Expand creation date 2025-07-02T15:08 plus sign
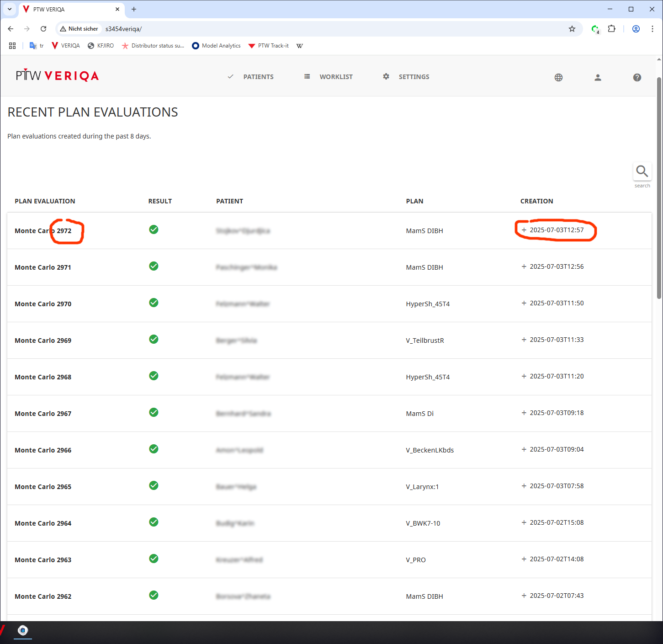The width and height of the screenshot is (663, 644). pyautogui.click(x=524, y=522)
